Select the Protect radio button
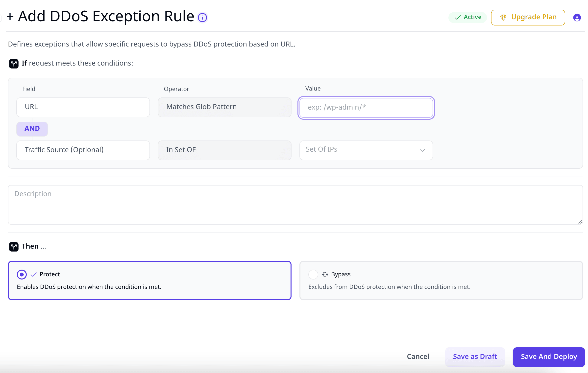Viewport: 588px width, 373px height. pyautogui.click(x=22, y=274)
